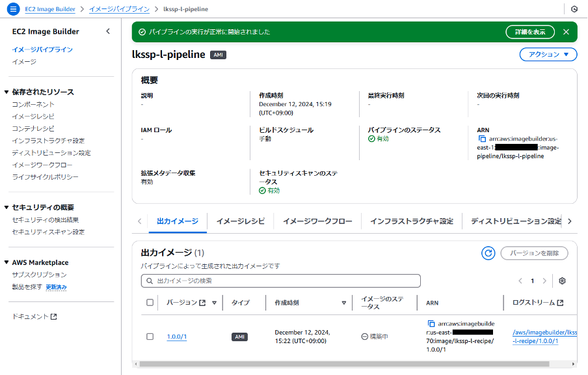Open ライフサイクルポリシー in the sidebar
588x375 pixels.
46,177
